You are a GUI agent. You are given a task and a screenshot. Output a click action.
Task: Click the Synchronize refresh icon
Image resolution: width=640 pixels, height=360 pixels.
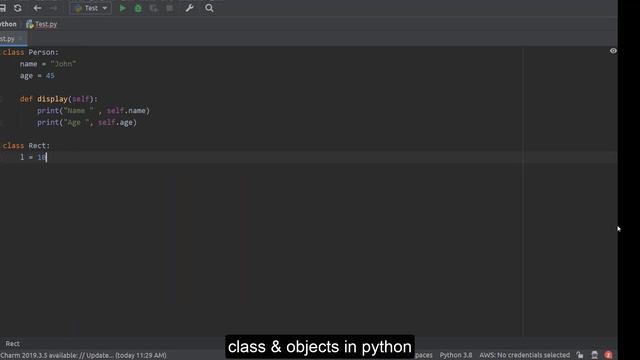click(x=18, y=8)
